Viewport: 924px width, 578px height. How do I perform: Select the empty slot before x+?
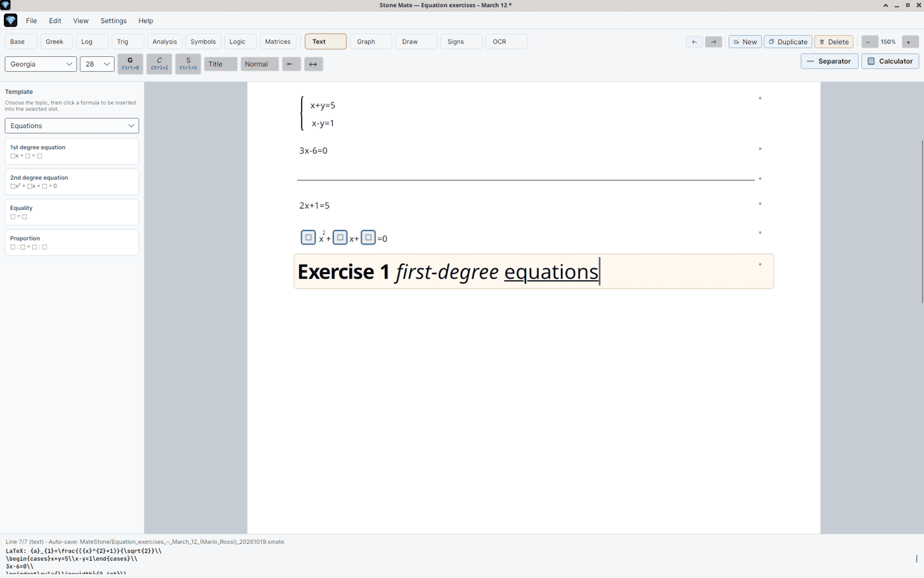340,237
